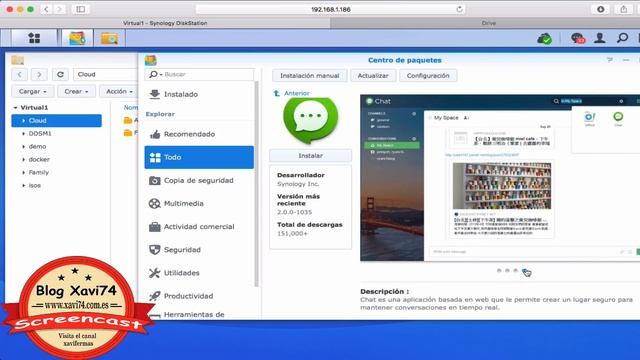Reload the page in Safari address bar
The image size is (640, 360).
(460, 9)
